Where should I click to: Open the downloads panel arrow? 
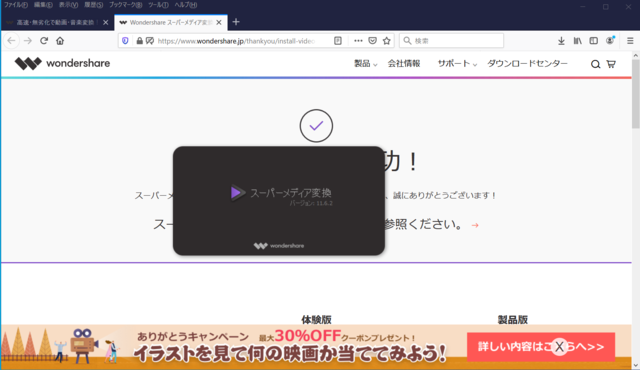pos(561,41)
